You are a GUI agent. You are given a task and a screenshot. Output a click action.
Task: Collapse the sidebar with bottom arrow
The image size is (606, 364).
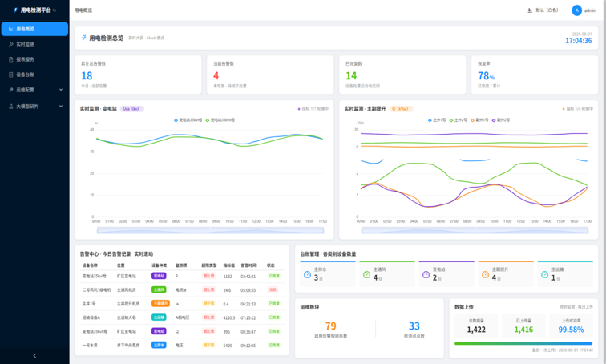point(34,355)
